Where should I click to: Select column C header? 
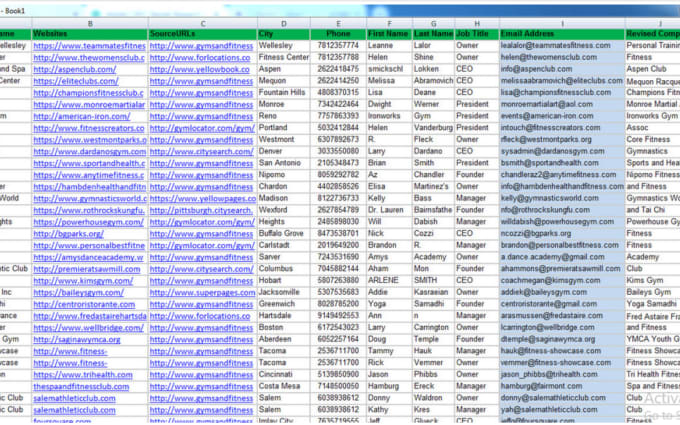tap(203, 23)
